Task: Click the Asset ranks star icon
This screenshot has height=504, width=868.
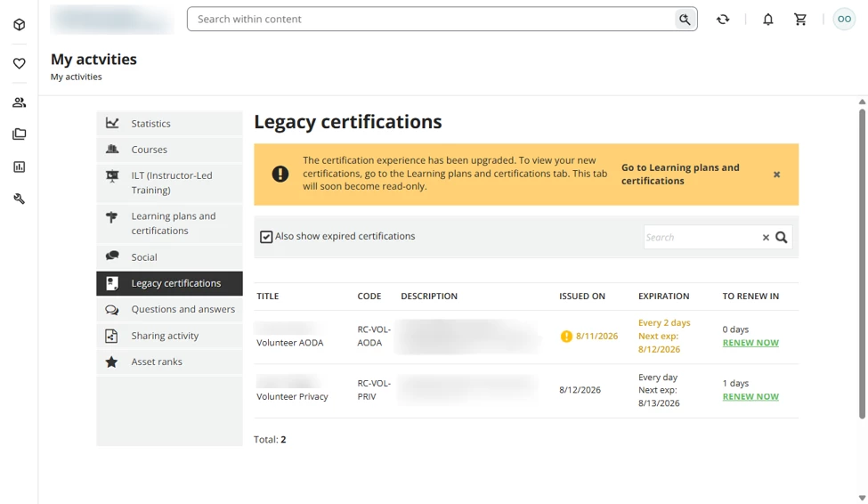Action: (x=112, y=362)
